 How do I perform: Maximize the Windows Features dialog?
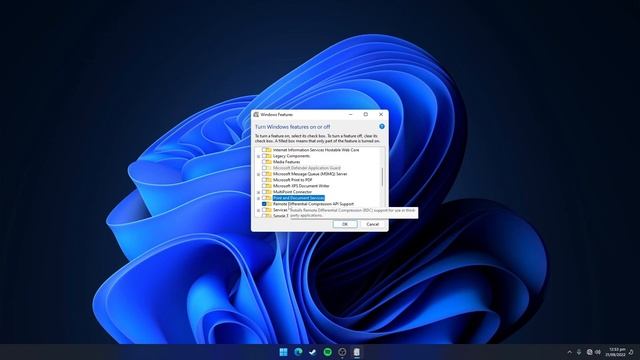(x=366, y=115)
